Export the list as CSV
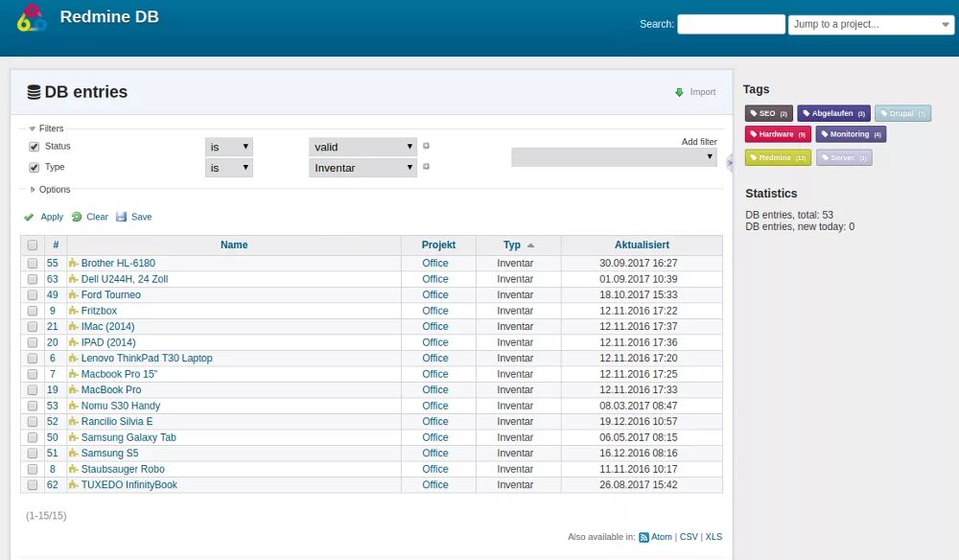Screen dimensions: 959x560 point(689,537)
